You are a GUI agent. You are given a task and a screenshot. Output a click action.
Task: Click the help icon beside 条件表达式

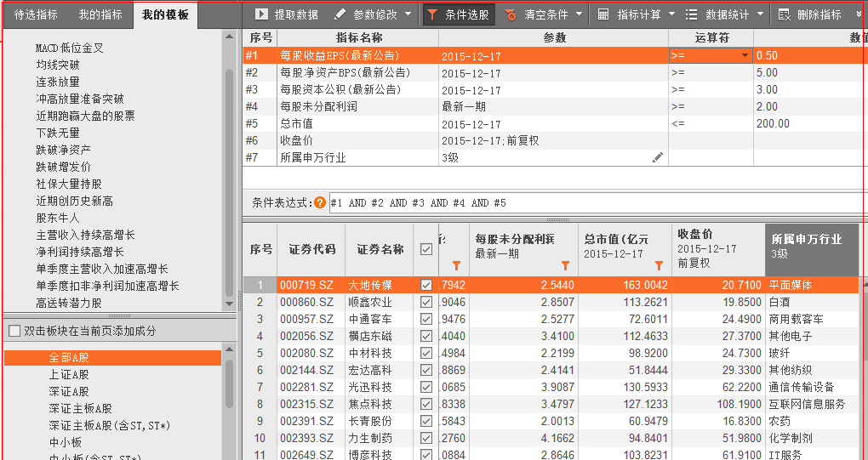(320, 203)
